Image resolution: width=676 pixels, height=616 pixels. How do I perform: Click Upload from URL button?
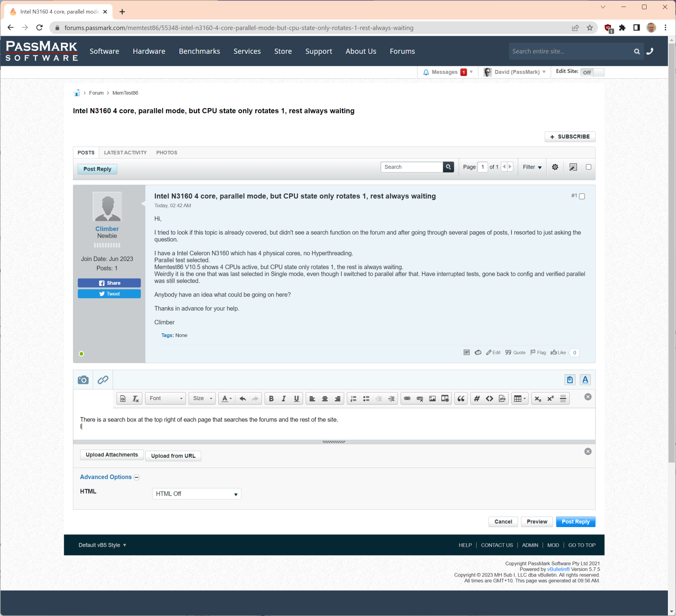click(x=173, y=456)
